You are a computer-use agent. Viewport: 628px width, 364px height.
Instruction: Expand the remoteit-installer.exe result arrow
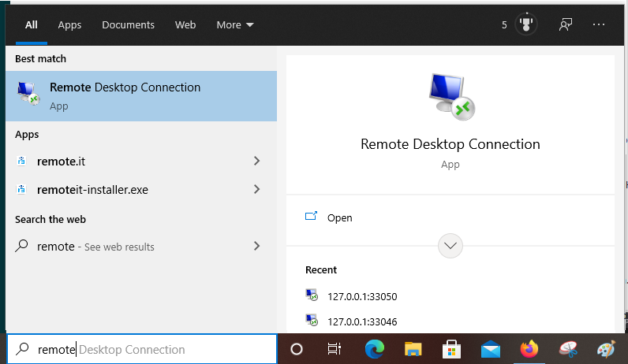click(256, 189)
